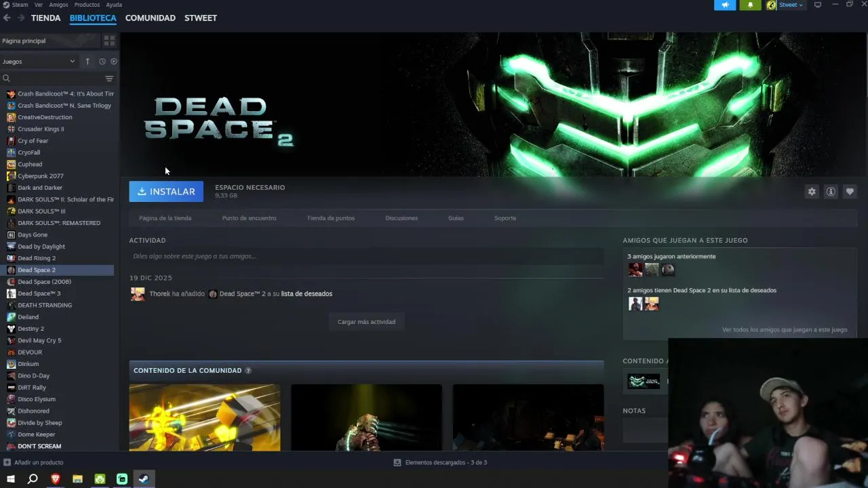Image resolution: width=868 pixels, height=488 pixels.
Task: Click Thorek's avatar in activity feed
Action: click(x=138, y=294)
